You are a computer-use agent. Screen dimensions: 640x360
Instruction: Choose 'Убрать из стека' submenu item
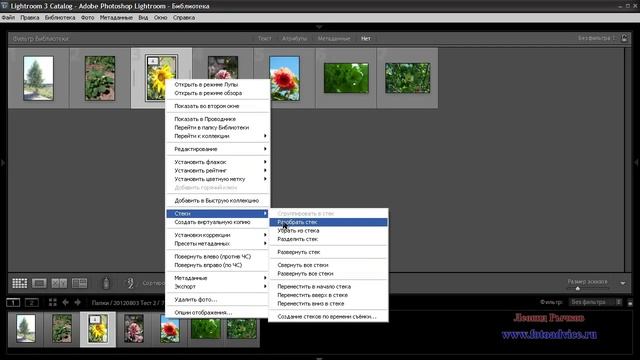click(328, 231)
